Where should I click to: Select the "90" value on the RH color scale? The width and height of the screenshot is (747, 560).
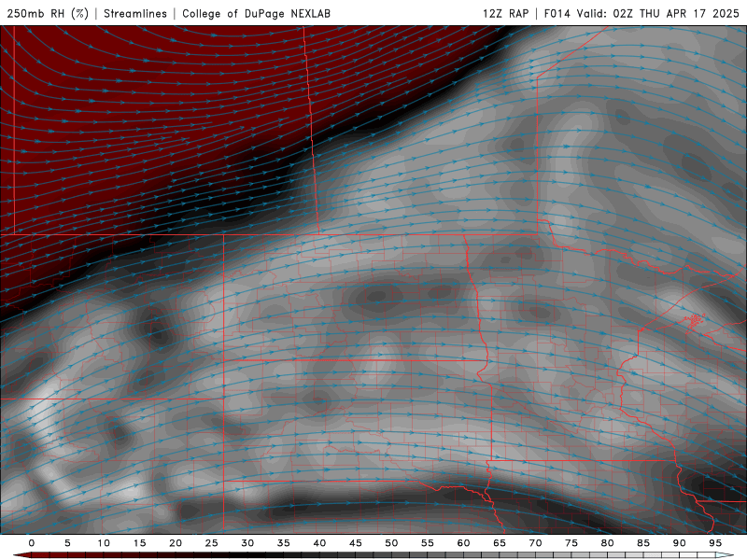[x=679, y=543]
